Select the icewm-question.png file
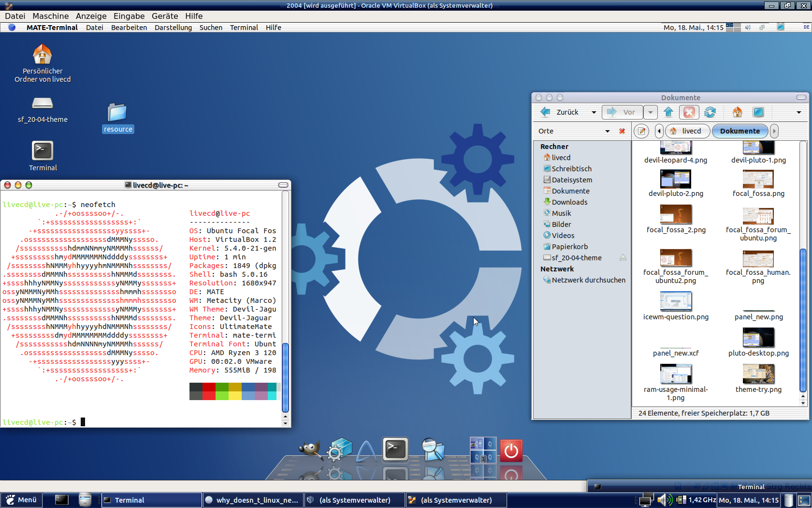The width and height of the screenshot is (812, 508). tap(676, 306)
